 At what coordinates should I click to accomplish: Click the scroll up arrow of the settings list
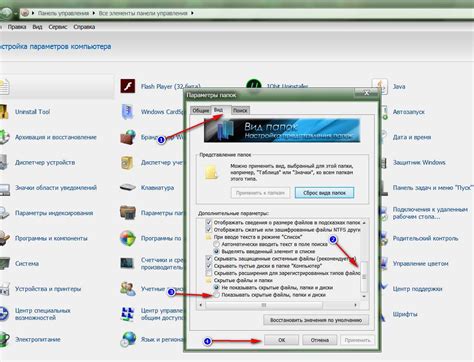point(364,222)
